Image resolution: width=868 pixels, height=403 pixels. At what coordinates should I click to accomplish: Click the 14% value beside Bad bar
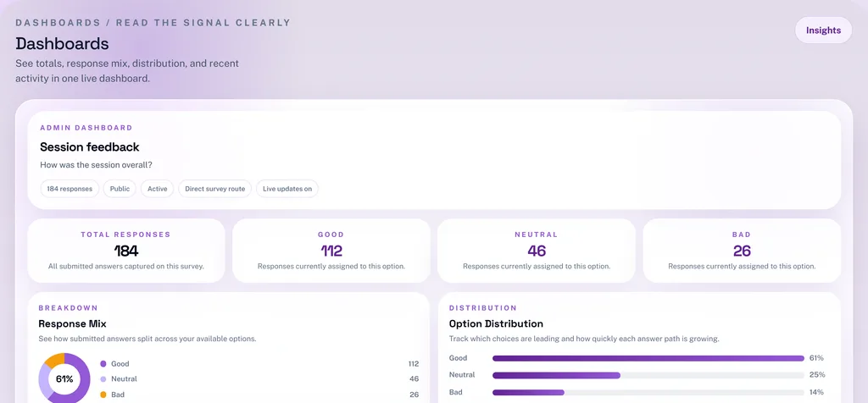point(816,392)
